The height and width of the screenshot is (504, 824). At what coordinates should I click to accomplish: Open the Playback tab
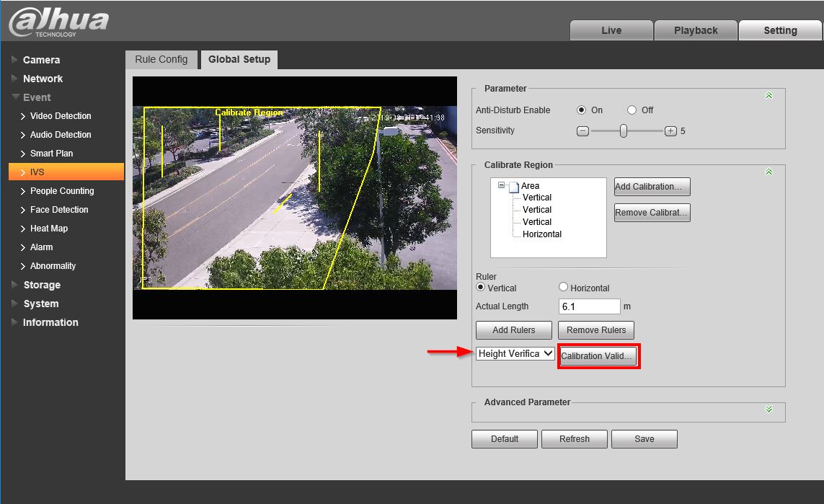coord(696,30)
